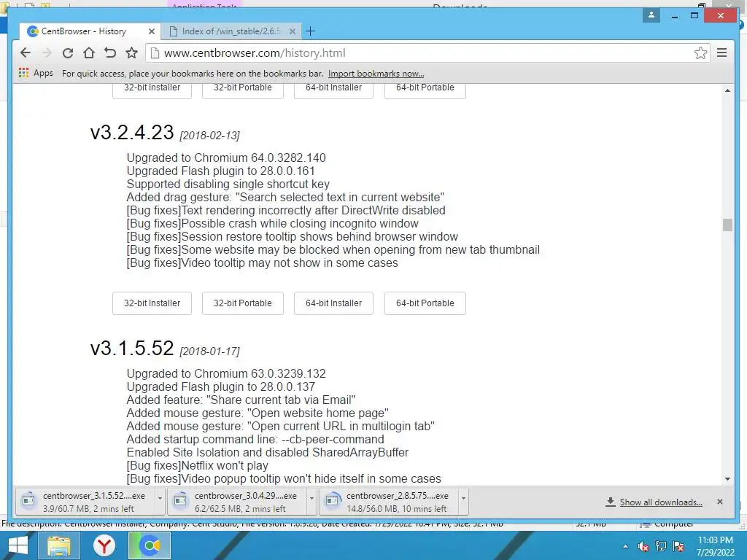Switch to Index of /win_stable tab

pos(230,31)
